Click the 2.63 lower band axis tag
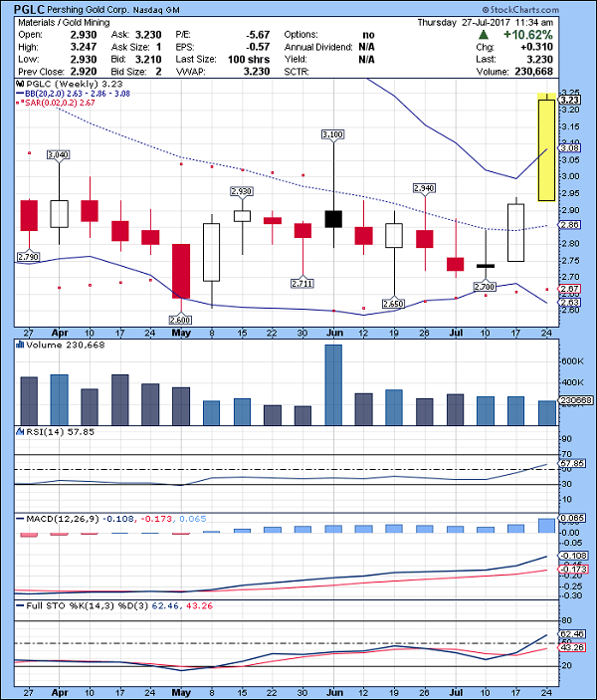This screenshot has width=597, height=700. tap(570, 303)
